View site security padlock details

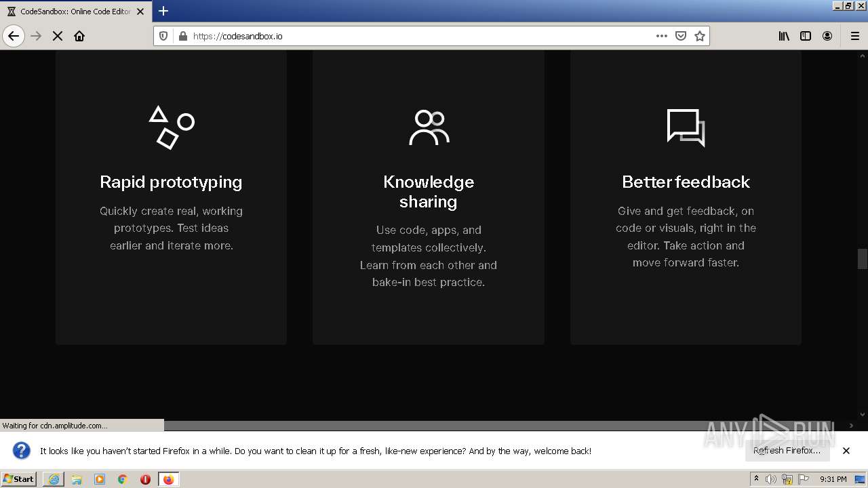tap(182, 36)
